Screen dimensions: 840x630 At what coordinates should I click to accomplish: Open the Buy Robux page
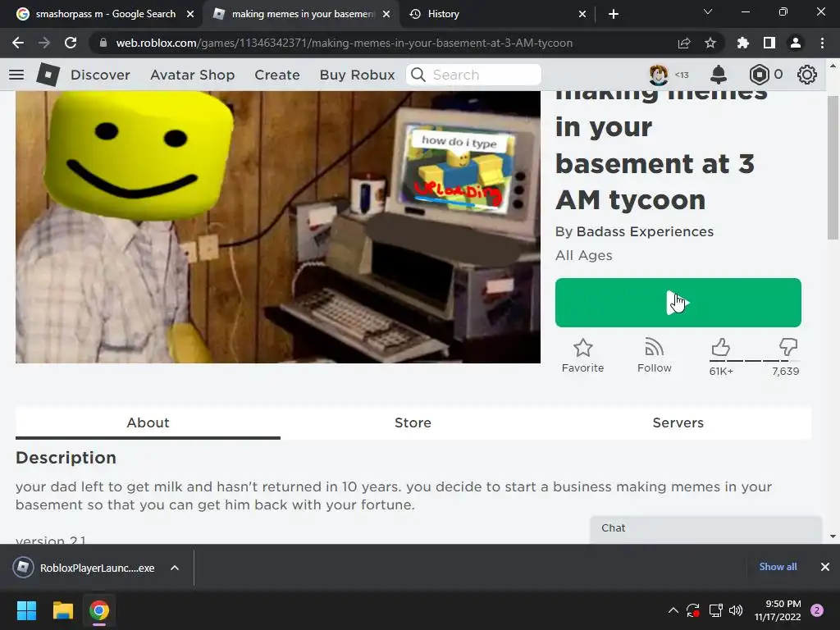(358, 75)
